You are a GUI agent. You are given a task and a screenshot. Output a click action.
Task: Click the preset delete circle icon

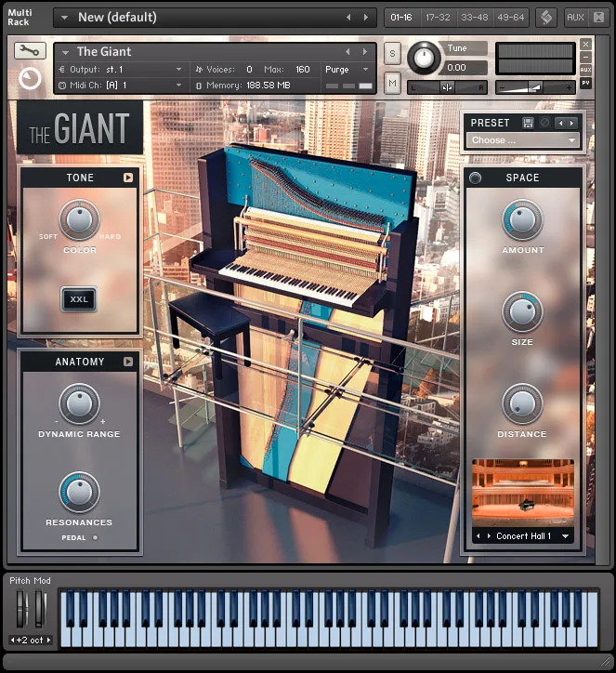point(544,123)
